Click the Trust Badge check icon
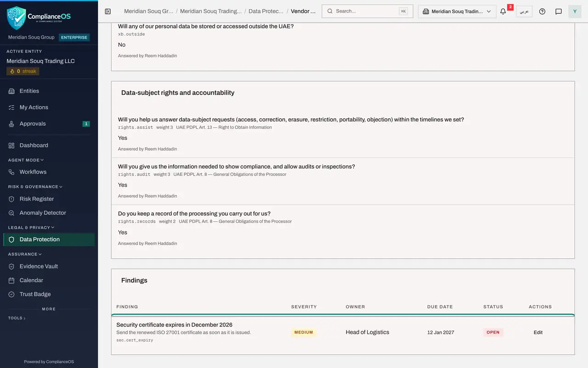This screenshot has height=368, width=588. pyautogui.click(x=11, y=294)
